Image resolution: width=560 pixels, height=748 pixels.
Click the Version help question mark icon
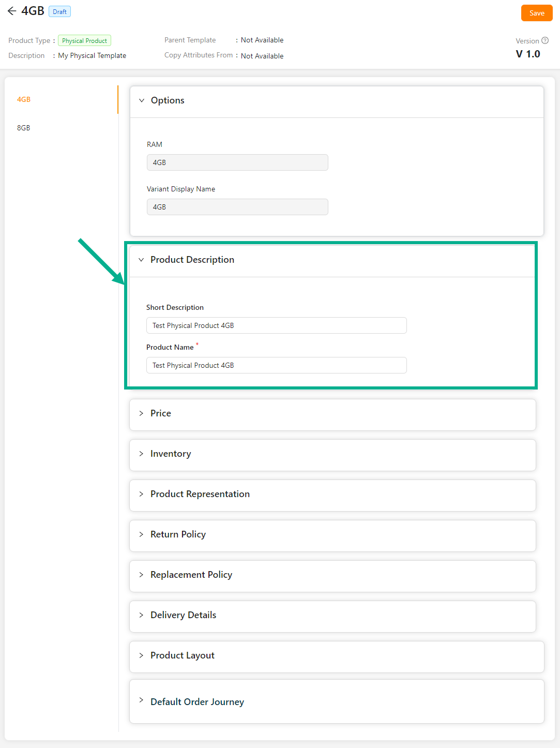(x=544, y=41)
